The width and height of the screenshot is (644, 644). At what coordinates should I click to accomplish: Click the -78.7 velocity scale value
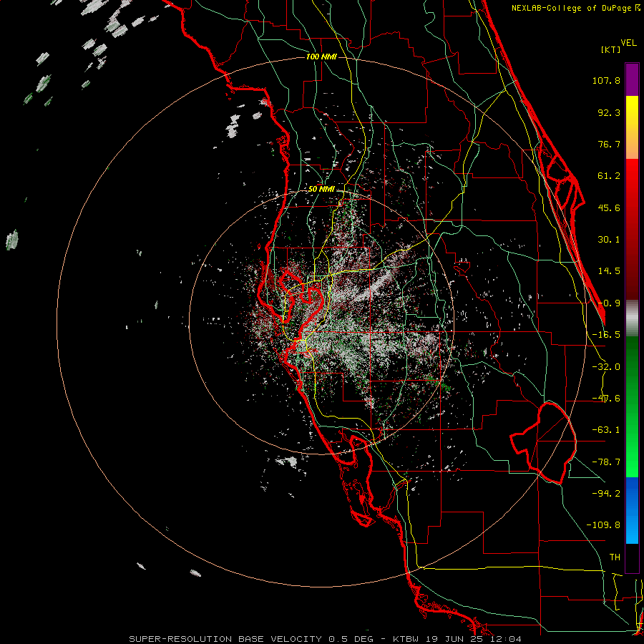606,462
